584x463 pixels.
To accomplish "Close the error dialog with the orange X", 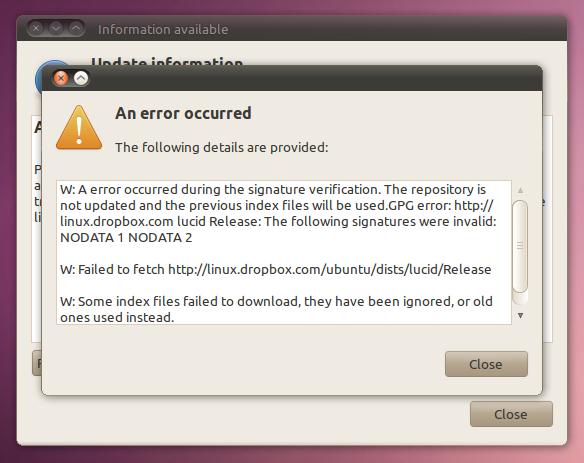I will click(61, 78).
